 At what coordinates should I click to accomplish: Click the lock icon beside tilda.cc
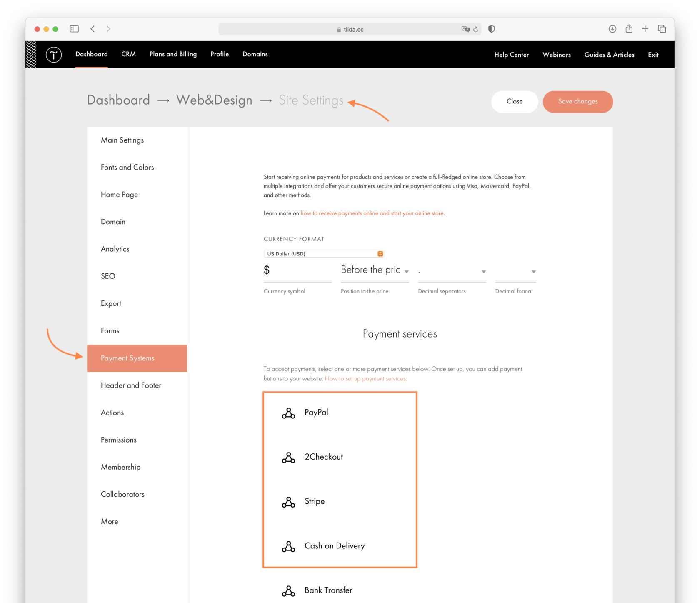[339, 29]
